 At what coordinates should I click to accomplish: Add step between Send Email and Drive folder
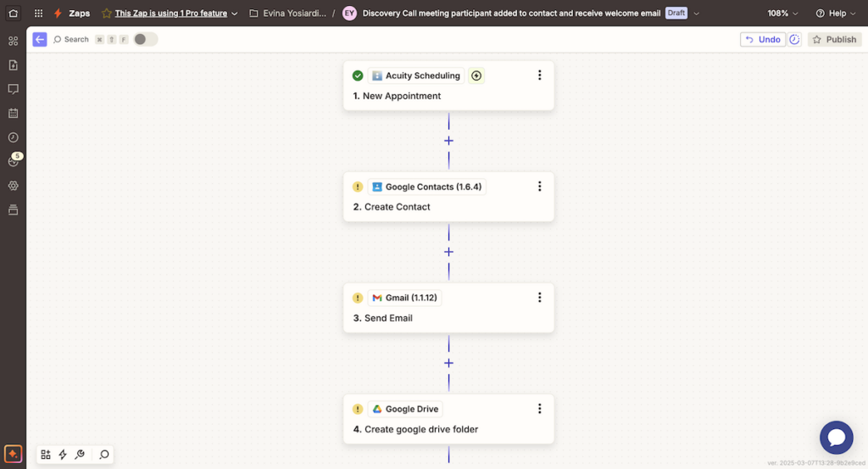(x=449, y=363)
